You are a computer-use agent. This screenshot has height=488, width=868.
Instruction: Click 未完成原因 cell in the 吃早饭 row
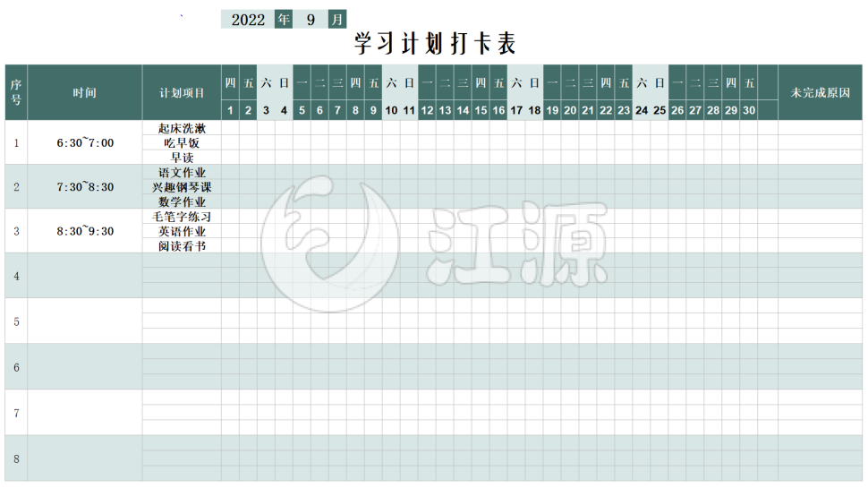pyautogui.click(x=820, y=142)
